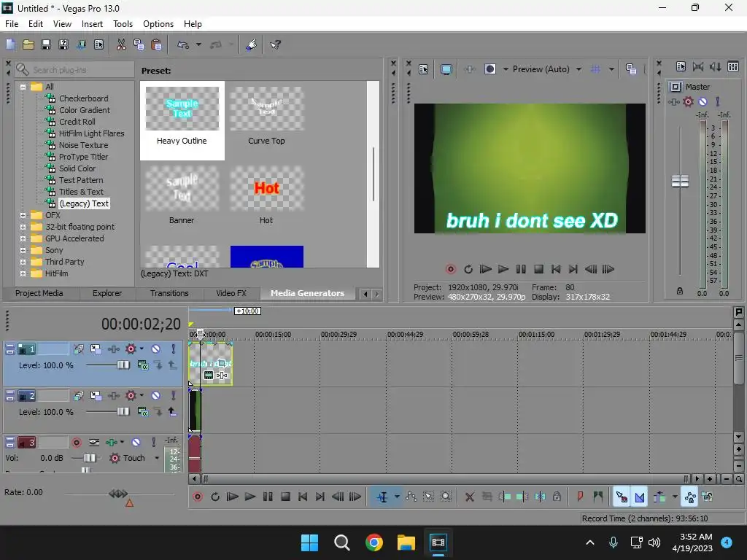Viewport: 747px width, 560px height.
Task: Click the Generated Media icon on the text clip
Action: pyautogui.click(x=209, y=376)
